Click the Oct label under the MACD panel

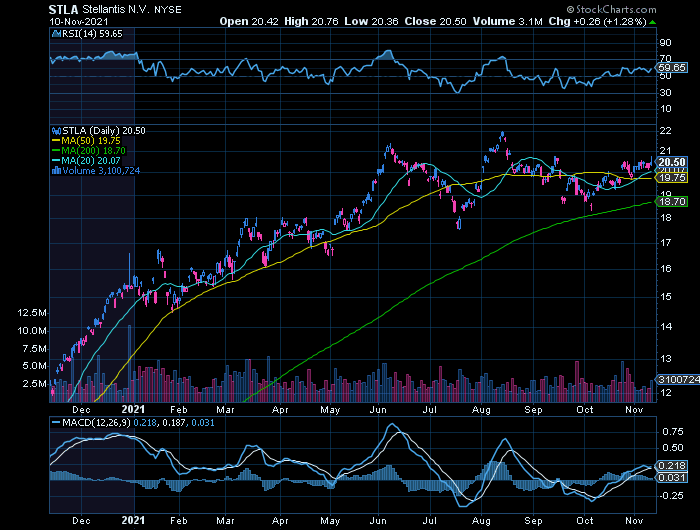(x=585, y=521)
